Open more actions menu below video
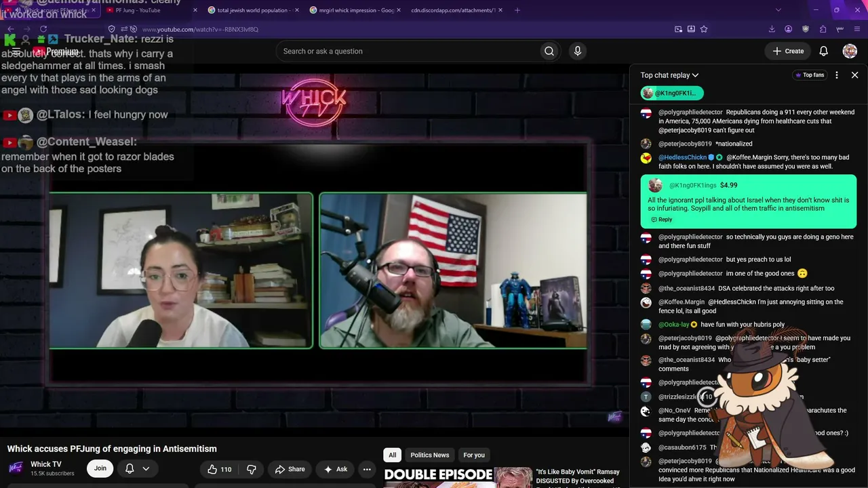 click(367, 469)
